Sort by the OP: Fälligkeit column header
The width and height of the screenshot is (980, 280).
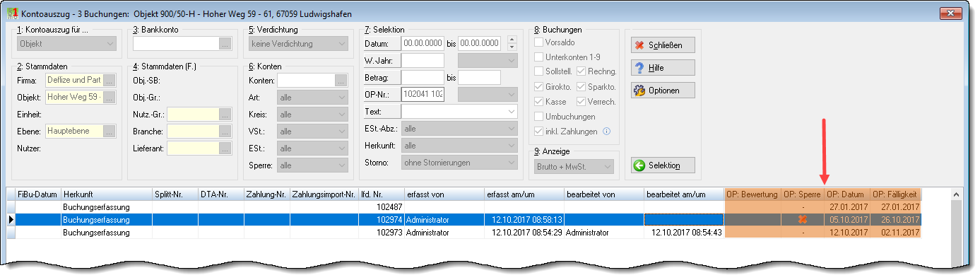(x=895, y=194)
